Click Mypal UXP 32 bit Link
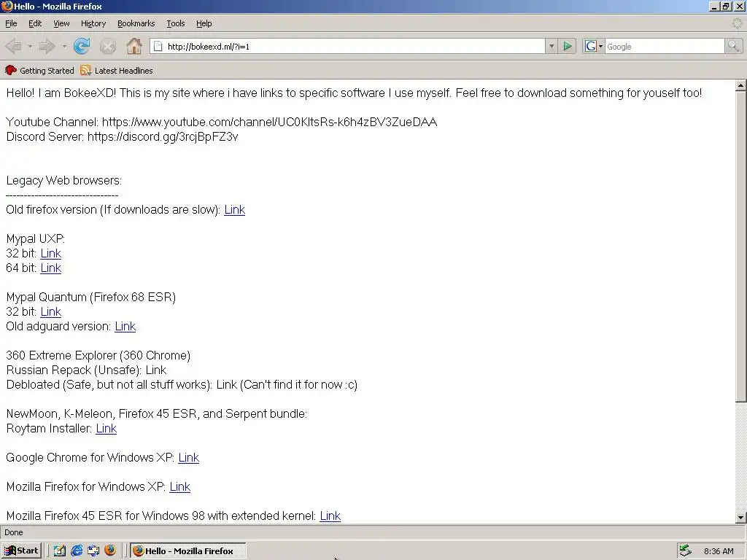 pyautogui.click(x=50, y=253)
